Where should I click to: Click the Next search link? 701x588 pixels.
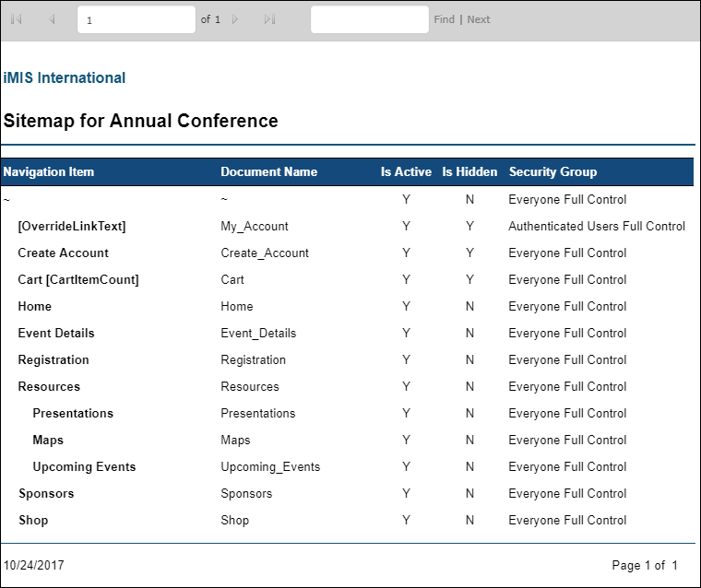[x=479, y=19]
